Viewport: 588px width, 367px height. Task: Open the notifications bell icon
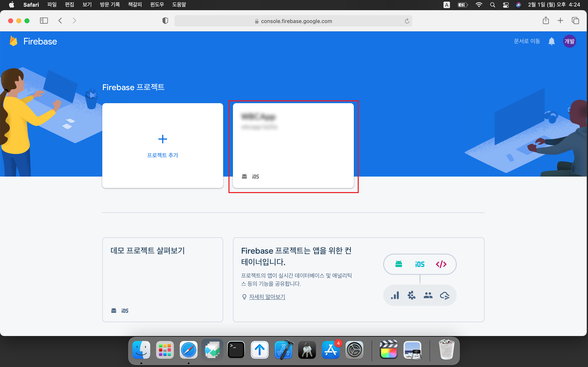click(x=551, y=41)
